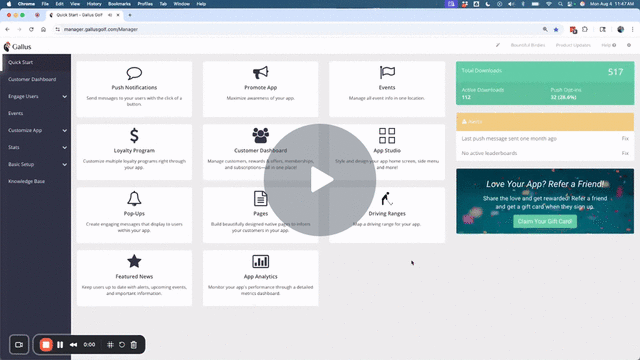Click the Active Downloads 112 stat
This screenshot has height=360, width=640.
coord(482,93)
